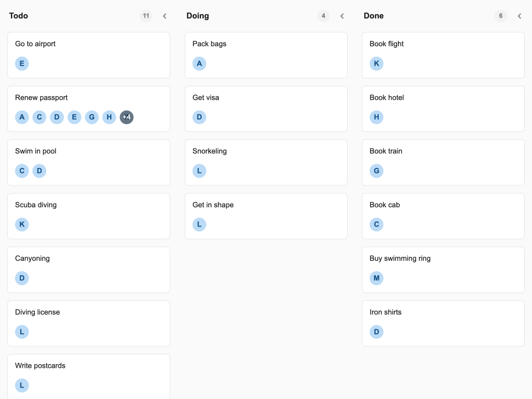
Task: Click the A avatar on Pack bags card
Action: [199, 63]
